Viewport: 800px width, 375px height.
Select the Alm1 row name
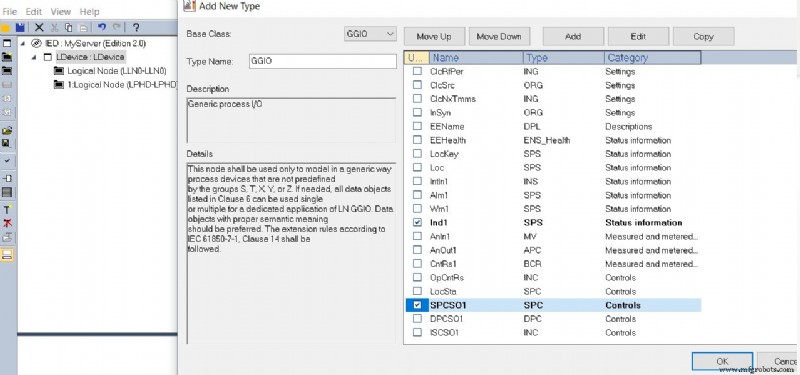coord(438,195)
